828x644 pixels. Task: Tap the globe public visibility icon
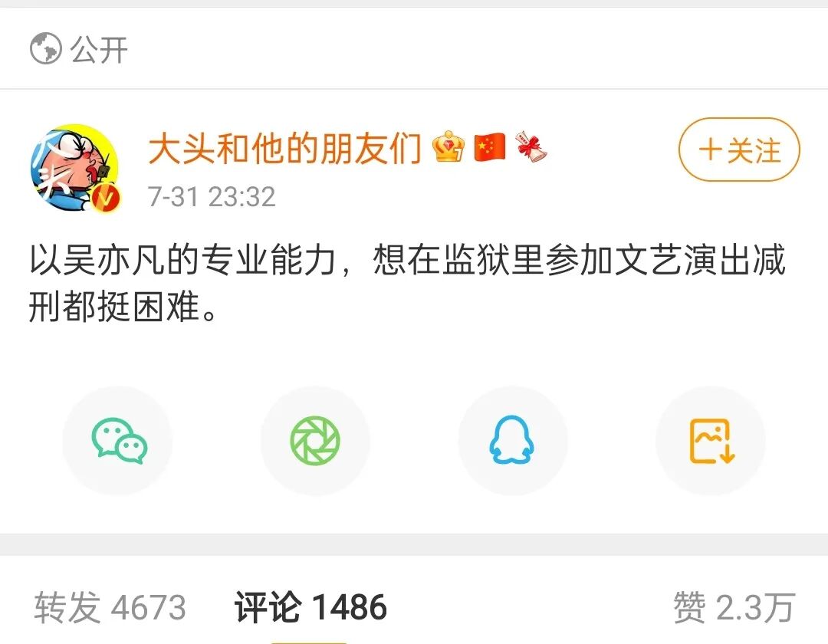tap(45, 48)
